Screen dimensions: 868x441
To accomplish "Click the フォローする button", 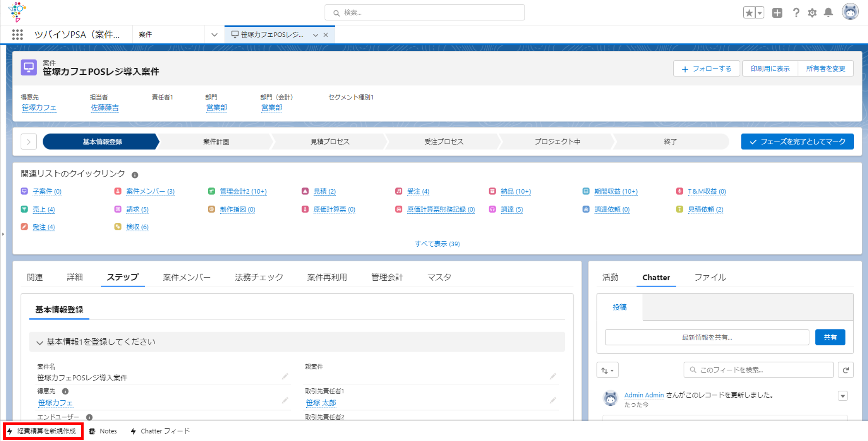I will pos(707,69).
